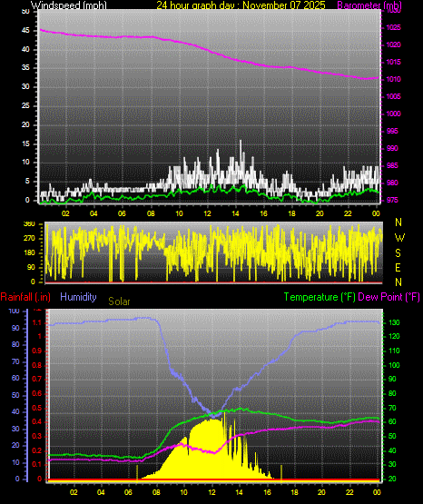423x504 pixels.
Task: Click the temperature axis value 20
Action: 392,479
